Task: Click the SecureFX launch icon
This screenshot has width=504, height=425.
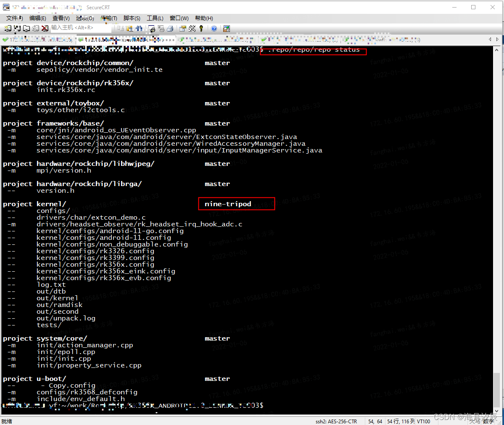Action: pos(226,29)
